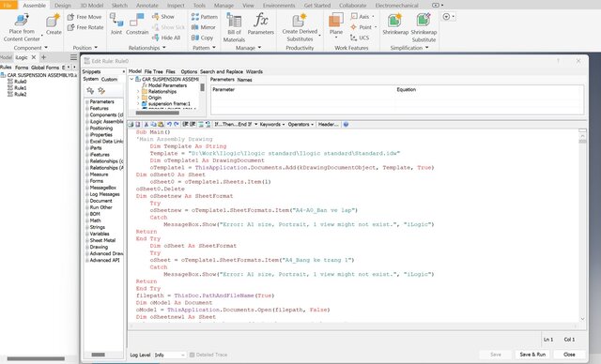Image resolution: width=601 pixels, height=364 pixels.
Task: Open the iLogic browser hamburger menu
Action: tap(73, 57)
